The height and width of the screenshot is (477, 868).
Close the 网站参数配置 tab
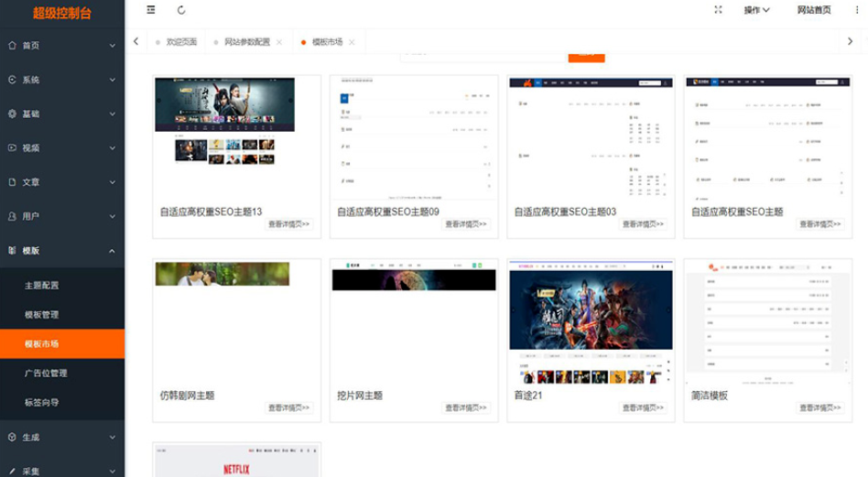coord(279,42)
